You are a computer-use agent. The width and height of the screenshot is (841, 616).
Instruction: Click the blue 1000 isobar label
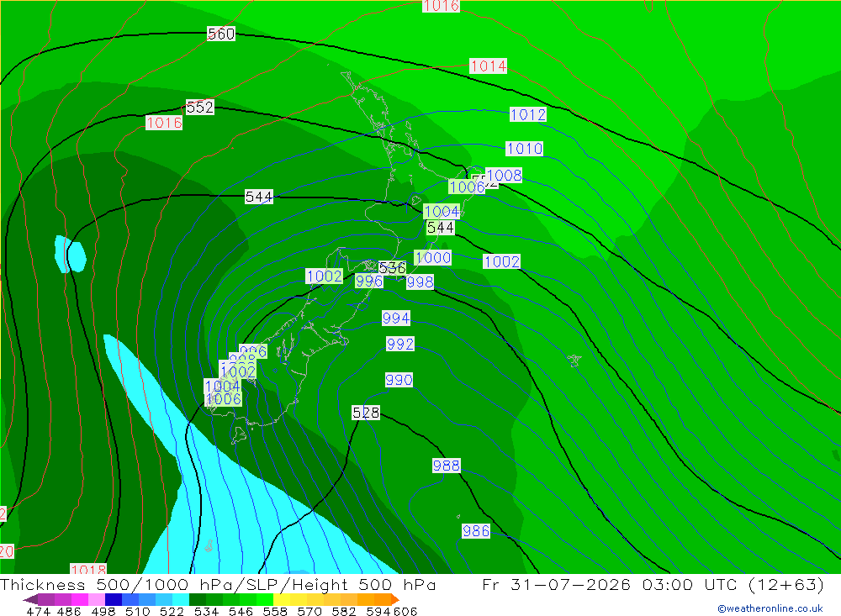433,258
